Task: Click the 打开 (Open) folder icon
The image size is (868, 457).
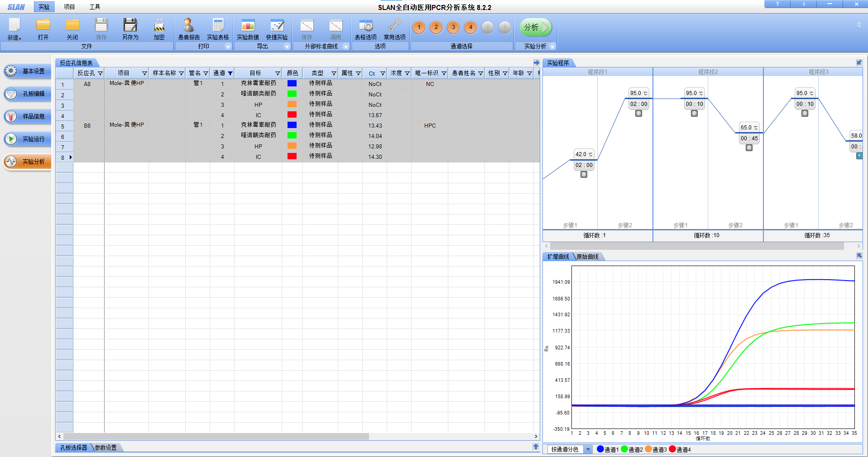Action: 43,26
